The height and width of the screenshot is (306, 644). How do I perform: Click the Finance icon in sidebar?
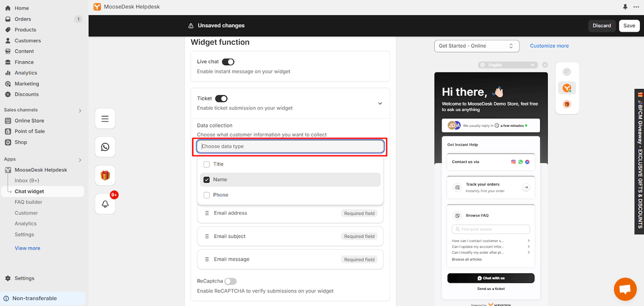pos(8,62)
